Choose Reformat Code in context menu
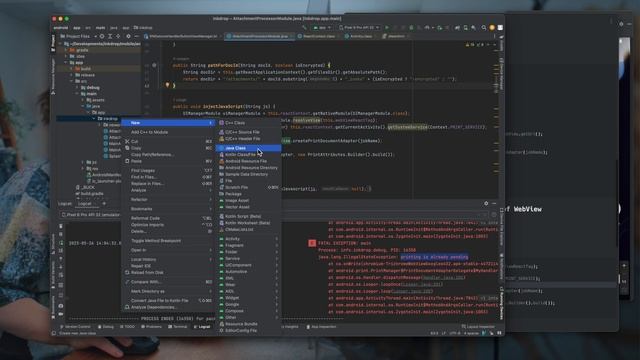 tap(168, 218)
